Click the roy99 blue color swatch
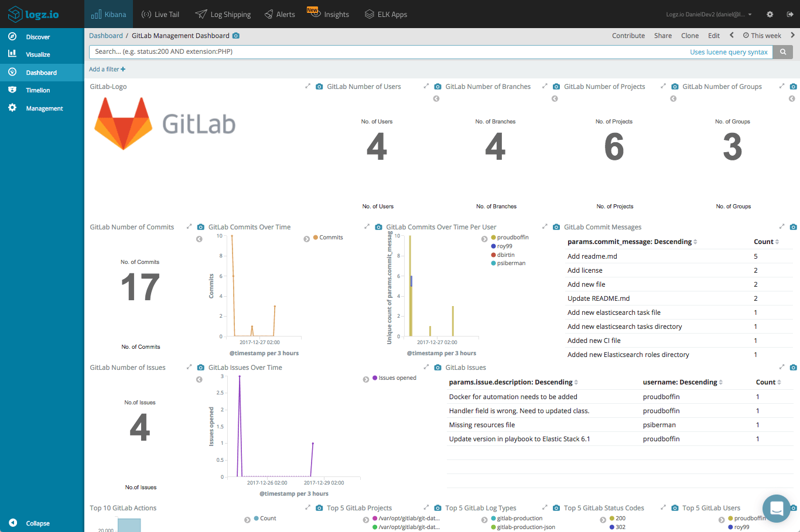 click(494, 246)
